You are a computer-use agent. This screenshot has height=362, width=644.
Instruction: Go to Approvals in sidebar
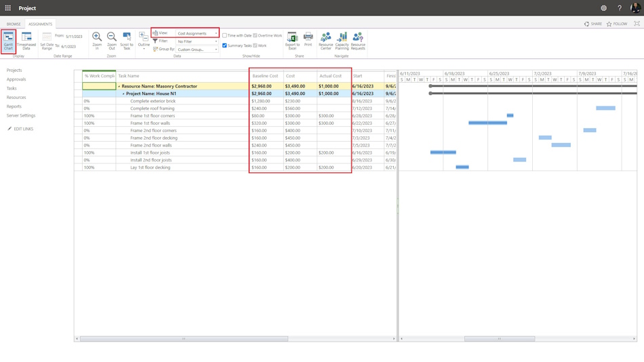tap(16, 79)
